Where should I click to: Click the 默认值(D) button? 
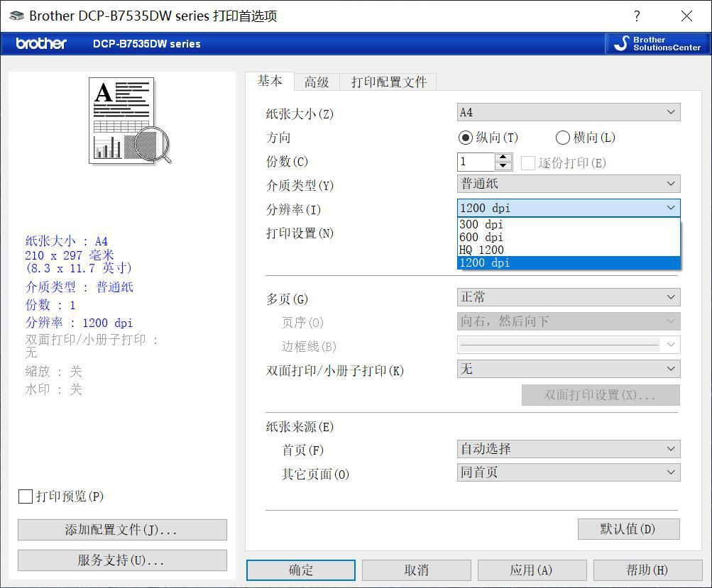coord(628,529)
